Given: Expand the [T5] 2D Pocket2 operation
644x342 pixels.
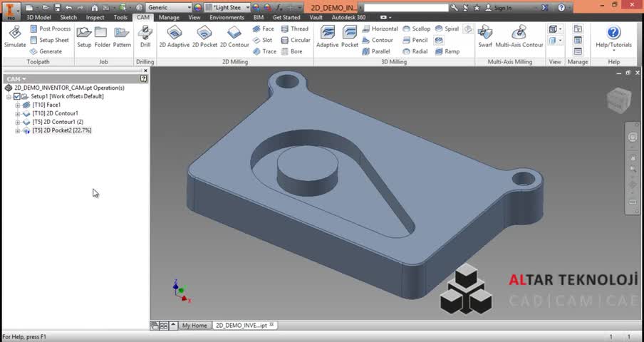Looking at the screenshot, I should click(18, 131).
